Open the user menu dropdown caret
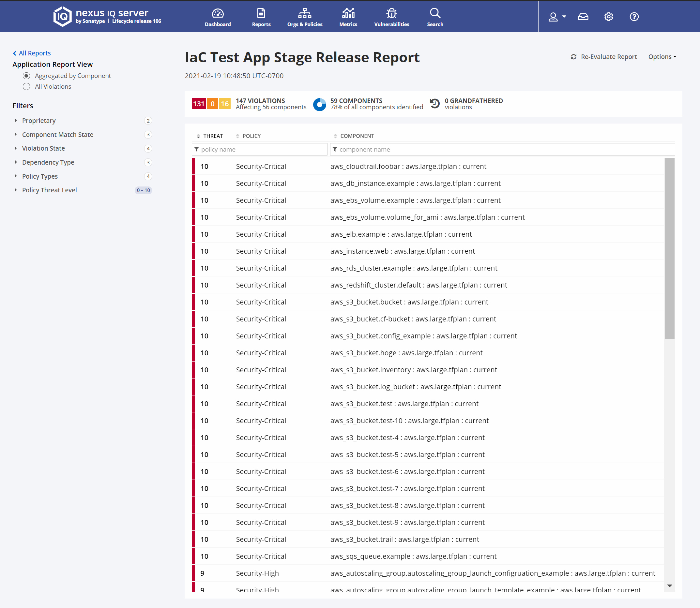 coord(564,17)
